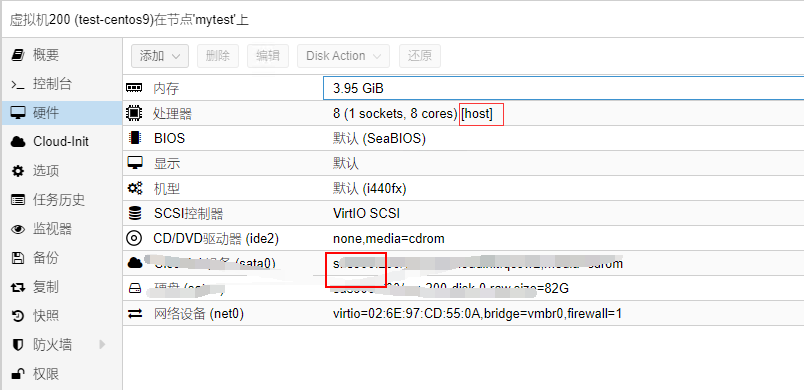
Task: Click the 默认 value in 显示 row
Action: pos(346,164)
